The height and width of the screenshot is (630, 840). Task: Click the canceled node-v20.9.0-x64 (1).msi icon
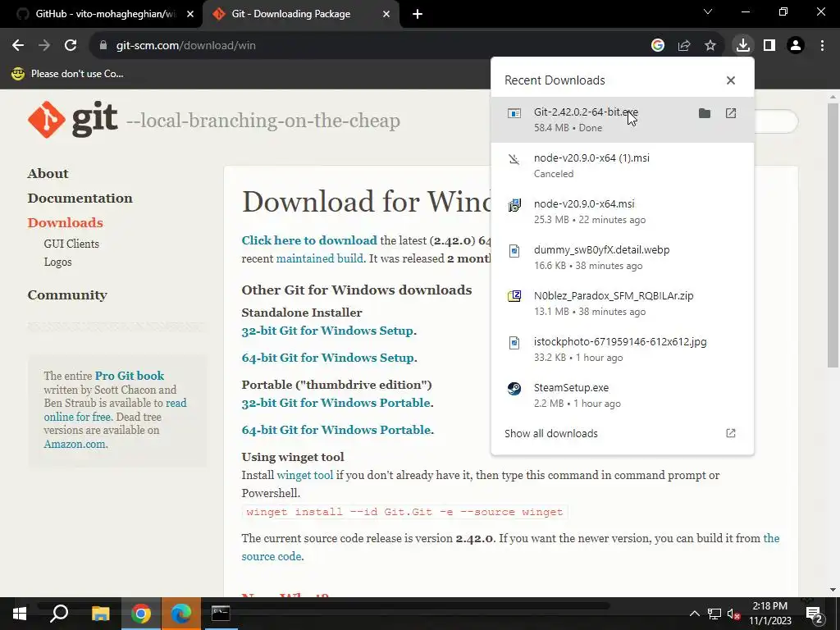[514, 159]
